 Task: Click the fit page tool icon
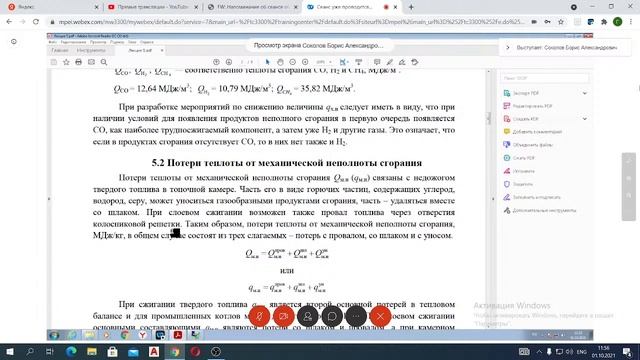pos(343,62)
